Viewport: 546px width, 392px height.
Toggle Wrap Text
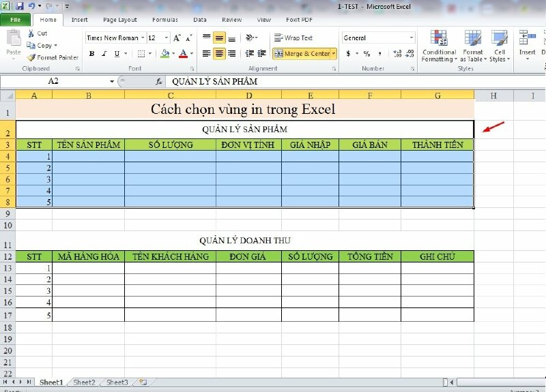293,37
